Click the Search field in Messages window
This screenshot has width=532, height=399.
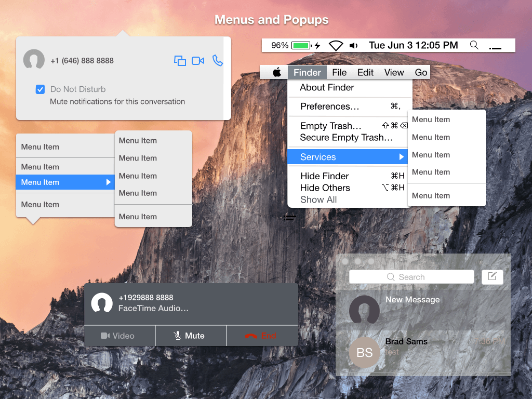[x=411, y=277]
